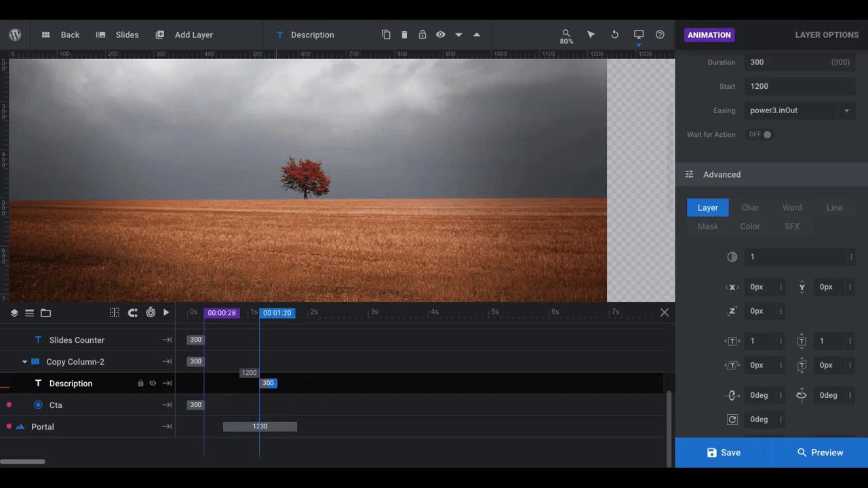The height and width of the screenshot is (488, 868).
Task: Toggle layer lock in top toolbar
Action: pyautogui.click(x=422, y=35)
